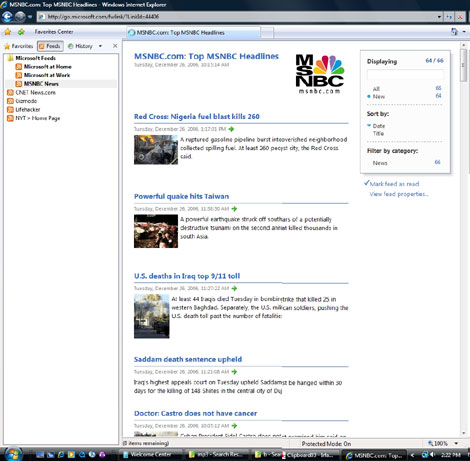470x461 pixels.
Task: Open the NYT > Home Page feed
Action: pos(33,118)
